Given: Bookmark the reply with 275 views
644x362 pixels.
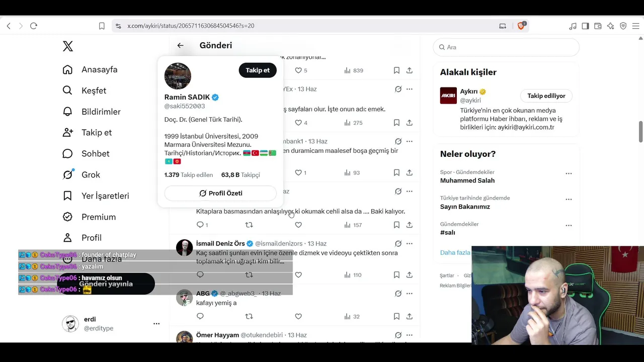Looking at the screenshot, I should [x=396, y=123].
